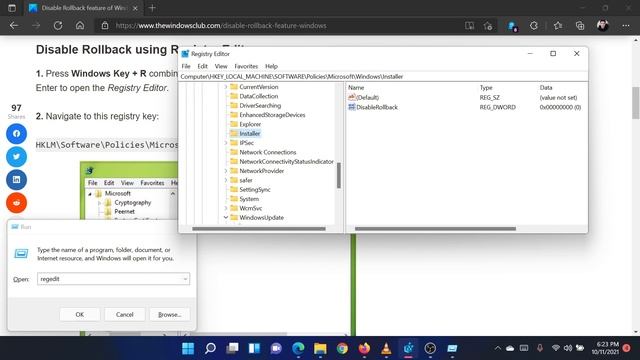Image resolution: width=640 pixels, height=360 pixels.
Task: Show hidden tray icons chevron
Action: tap(498, 348)
